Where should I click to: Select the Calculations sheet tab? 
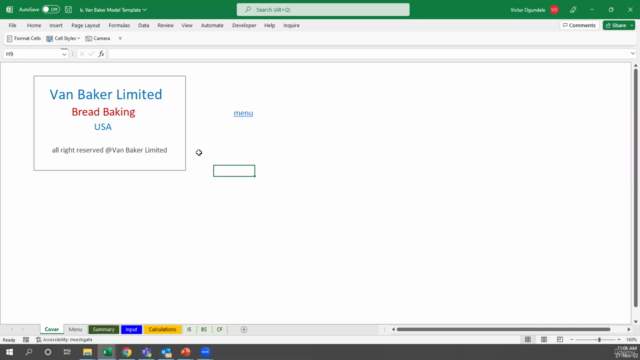pos(162,329)
